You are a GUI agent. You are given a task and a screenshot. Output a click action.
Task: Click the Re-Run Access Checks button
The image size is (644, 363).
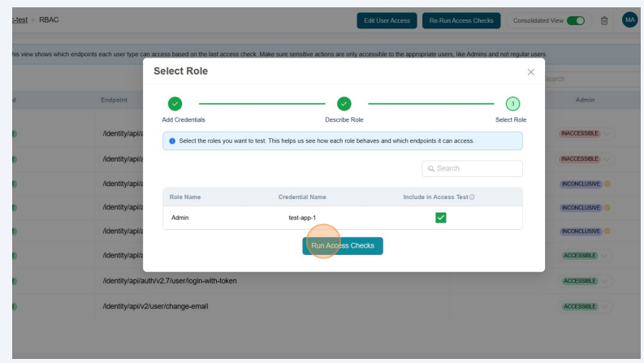[461, 19]
